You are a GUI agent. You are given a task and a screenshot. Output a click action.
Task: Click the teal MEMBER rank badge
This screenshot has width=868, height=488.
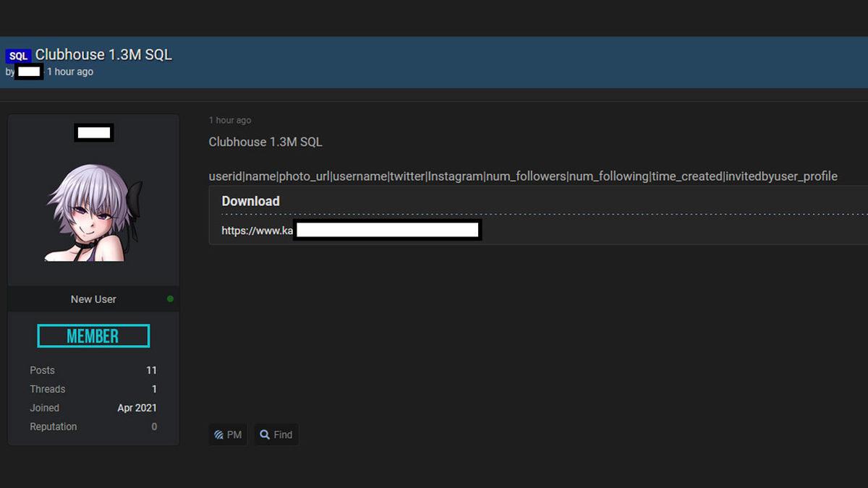[x=93, y=336]
